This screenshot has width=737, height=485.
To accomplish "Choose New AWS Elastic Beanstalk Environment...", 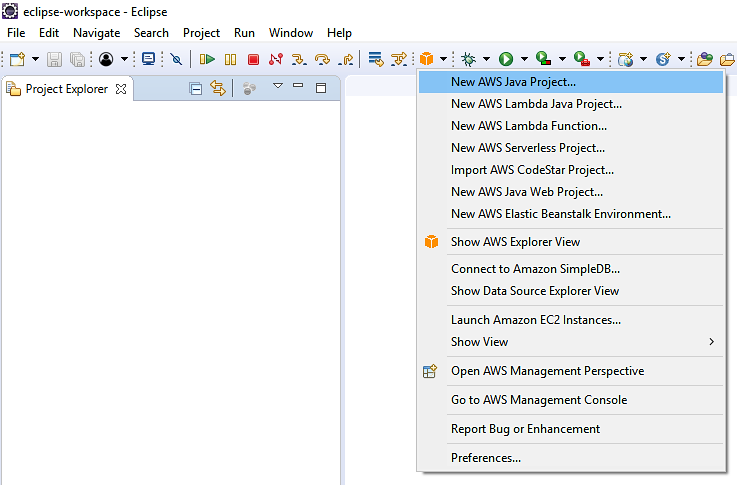I will tap(571, 214).
